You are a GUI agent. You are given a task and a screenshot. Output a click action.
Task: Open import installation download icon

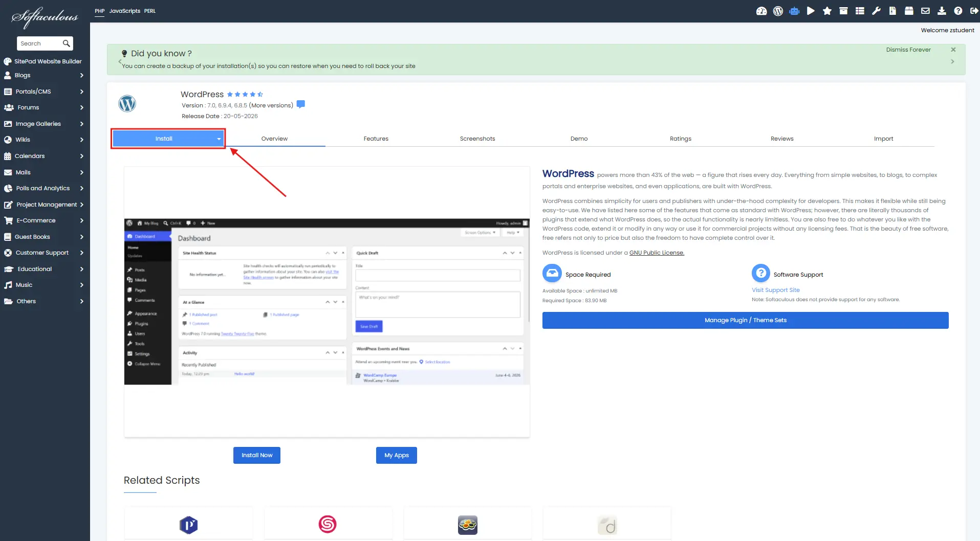pyautogui.click(x=942, y=11)
